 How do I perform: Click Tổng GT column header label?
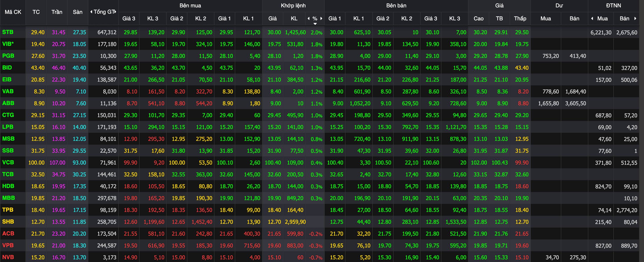[104, 12]
